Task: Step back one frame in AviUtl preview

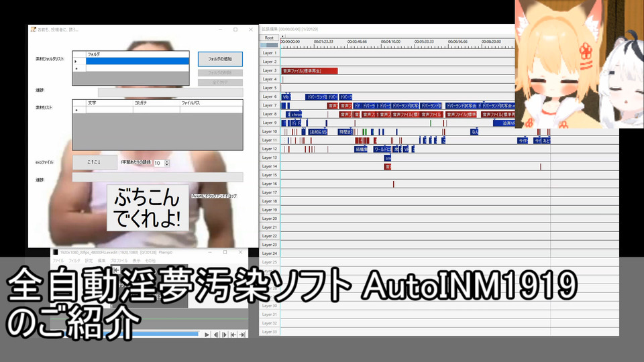Action: click(x=216, y=335)
